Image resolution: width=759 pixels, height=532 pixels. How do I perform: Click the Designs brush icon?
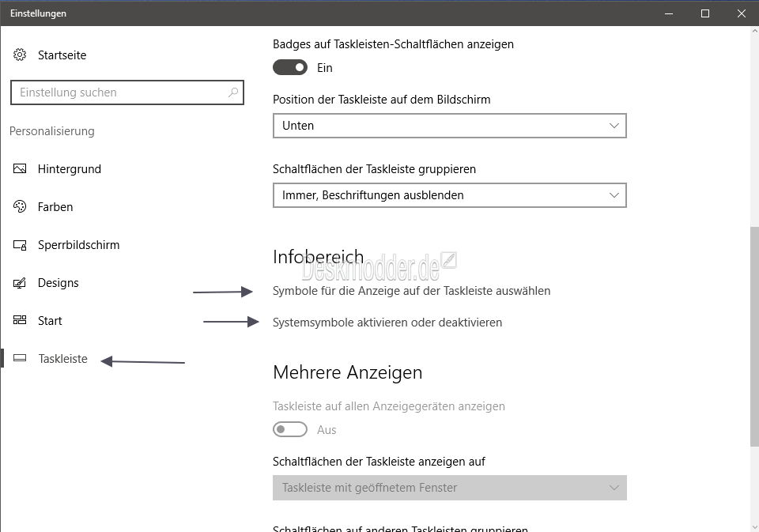point(20,283)
